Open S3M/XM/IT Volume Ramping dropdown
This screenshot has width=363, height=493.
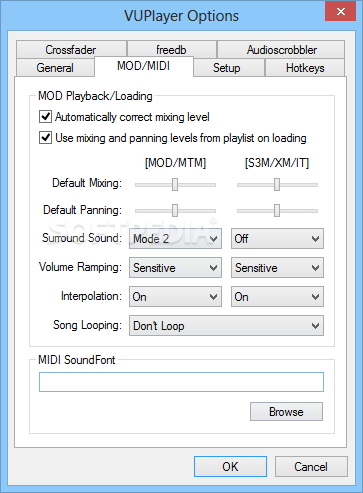[277, 268]
